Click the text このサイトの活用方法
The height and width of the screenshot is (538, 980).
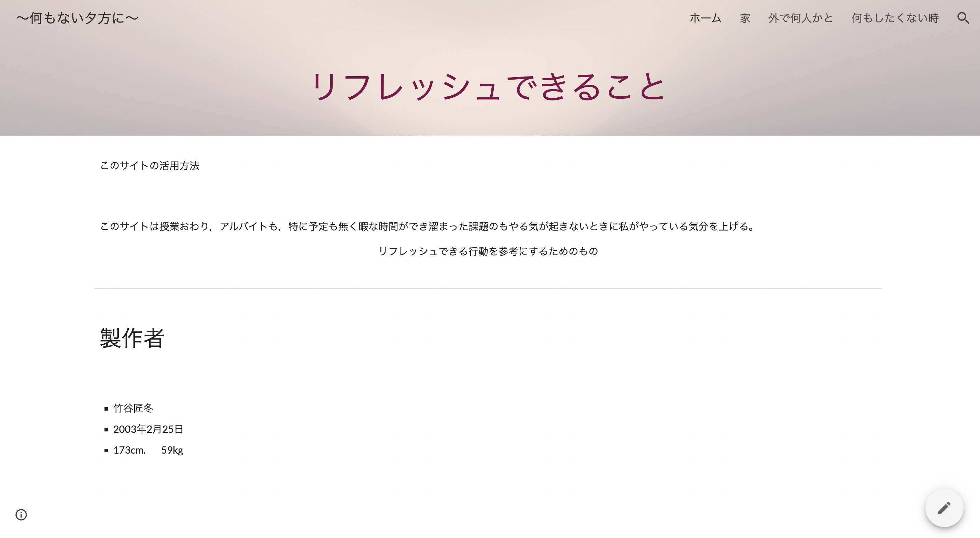coord(150,166)
